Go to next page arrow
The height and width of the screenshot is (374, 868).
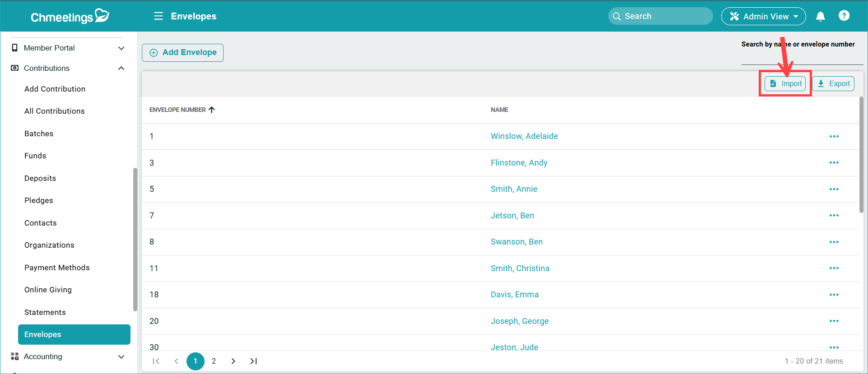(233, 361)
